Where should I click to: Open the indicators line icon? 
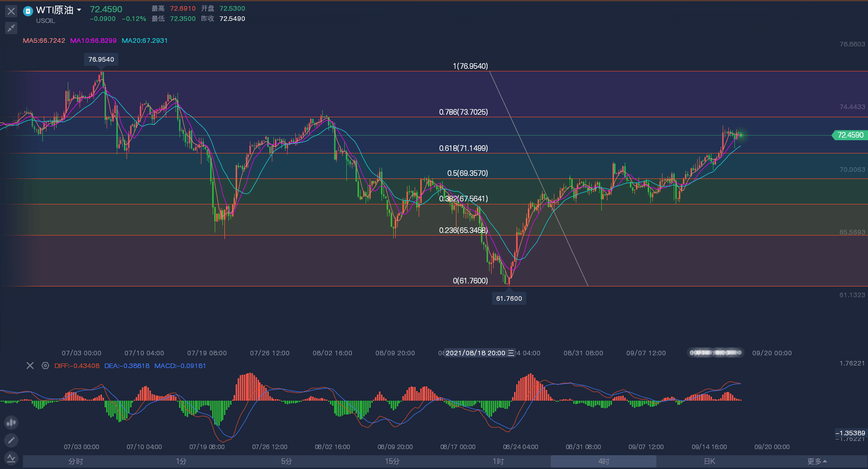11,458
